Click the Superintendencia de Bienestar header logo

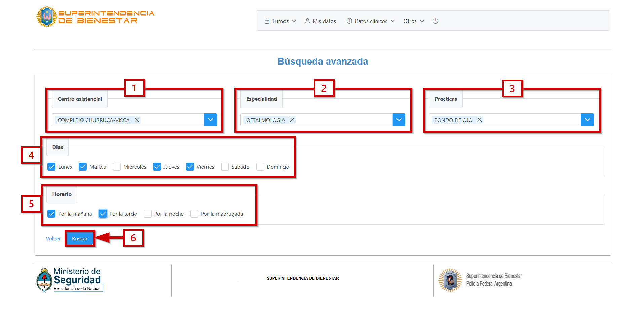95,17
